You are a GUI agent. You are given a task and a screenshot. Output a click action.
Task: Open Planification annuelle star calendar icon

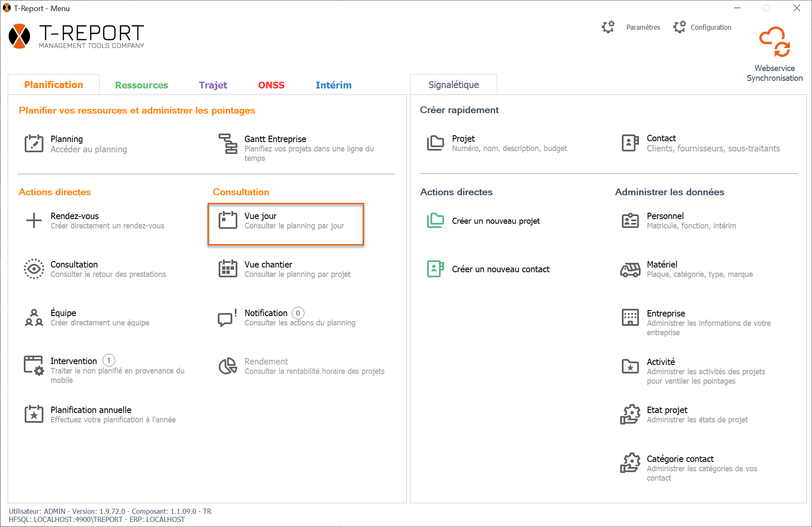point(34,414)
